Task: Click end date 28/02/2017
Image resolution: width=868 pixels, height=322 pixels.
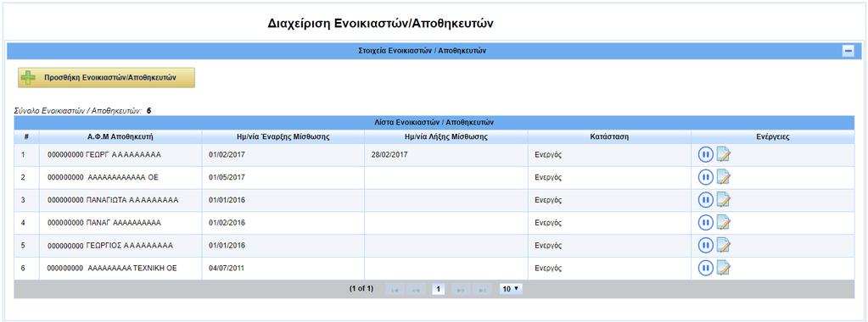Action: click(x=389, y=155)
